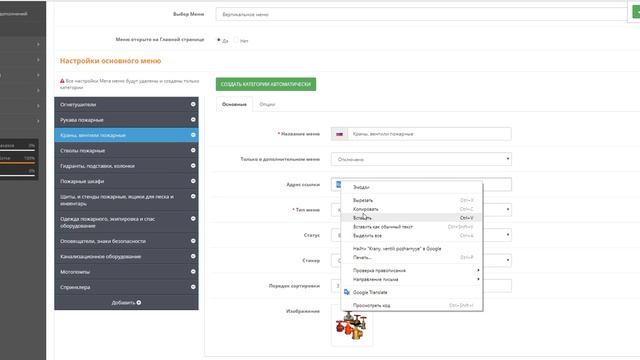Select Огнетушители in the menu list
Image resolution: width=640 pixels, height=360 pixels.
pos(127,104)
